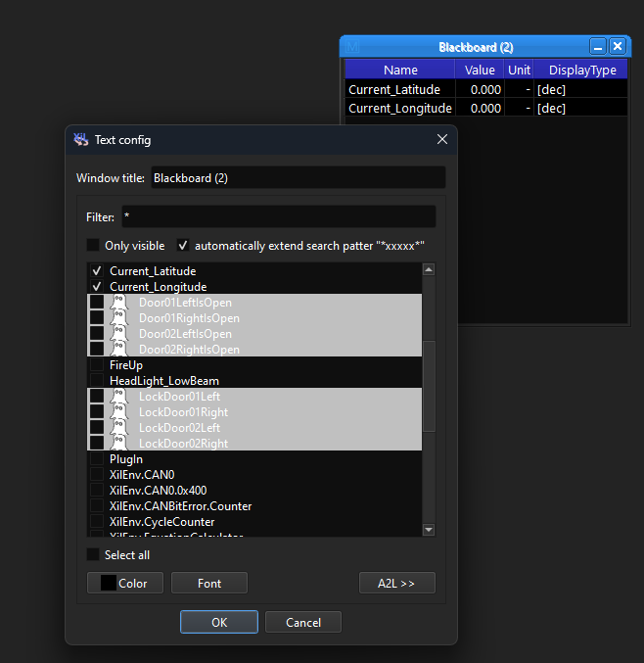
Task: Click ghost icon beside LockDoor01Left
Action: pos(118,397)
